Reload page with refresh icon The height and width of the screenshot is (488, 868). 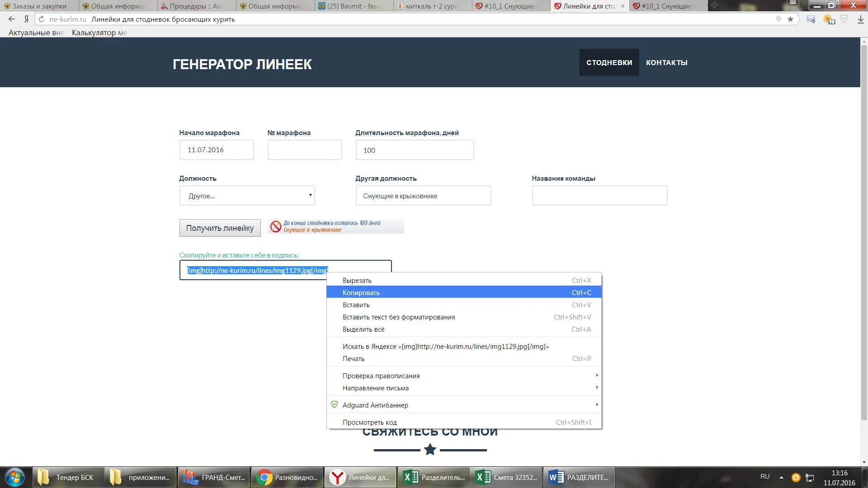[x=42, y=19]
